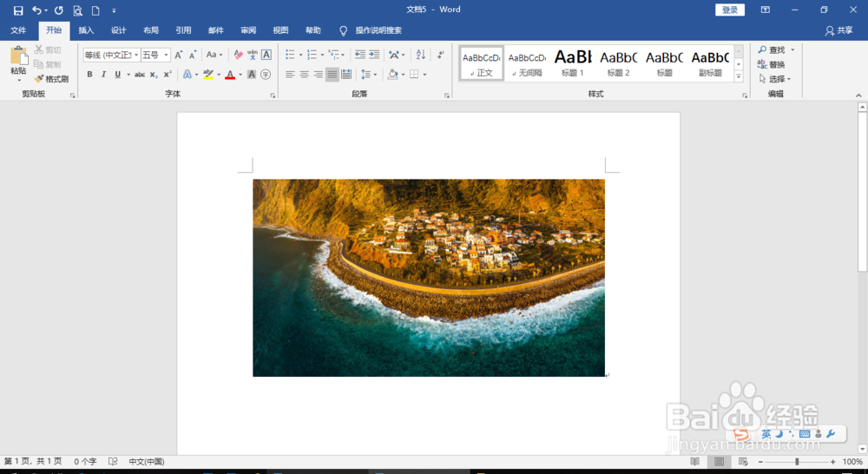Open the customize quick access toolbar arrow
The width and height of the screenshot is (868, 474).
pyautogui.click(x=114, y=10)
